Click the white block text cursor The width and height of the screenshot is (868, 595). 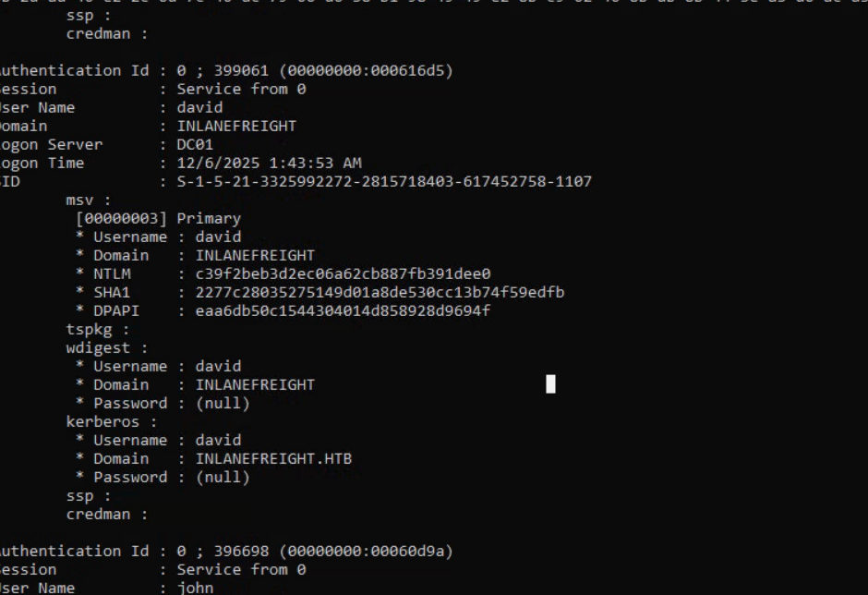point(551,384)
